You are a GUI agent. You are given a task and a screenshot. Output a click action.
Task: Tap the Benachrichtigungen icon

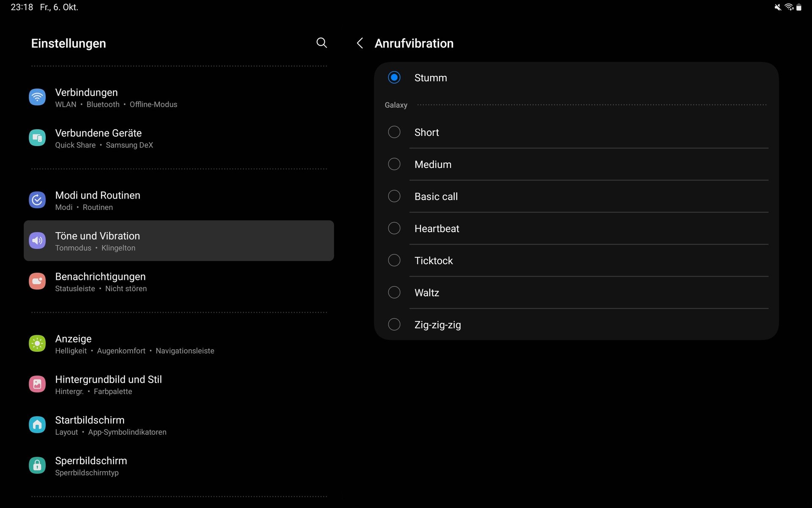(37, 282)
